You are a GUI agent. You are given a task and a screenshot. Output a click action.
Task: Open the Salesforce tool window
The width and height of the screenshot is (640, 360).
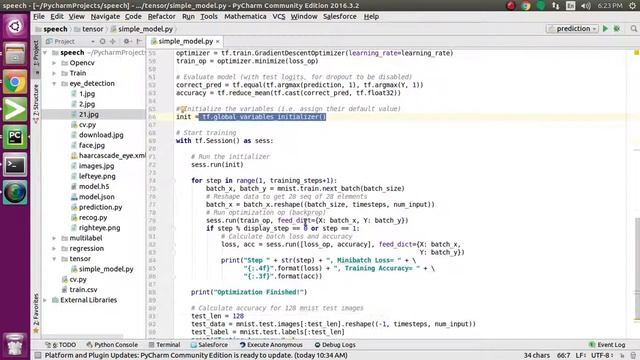209,344
